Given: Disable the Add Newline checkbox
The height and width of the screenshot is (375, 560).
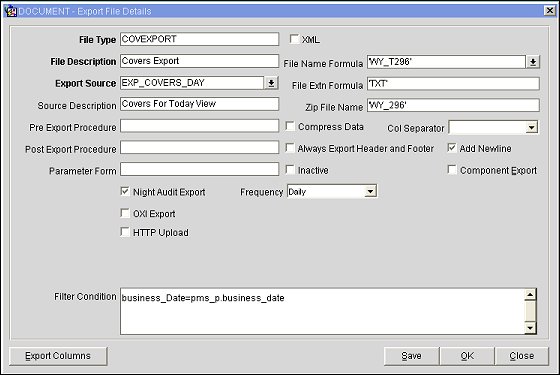Looking at the screenshot, I should pyautogui.click(x=452, y=148).
